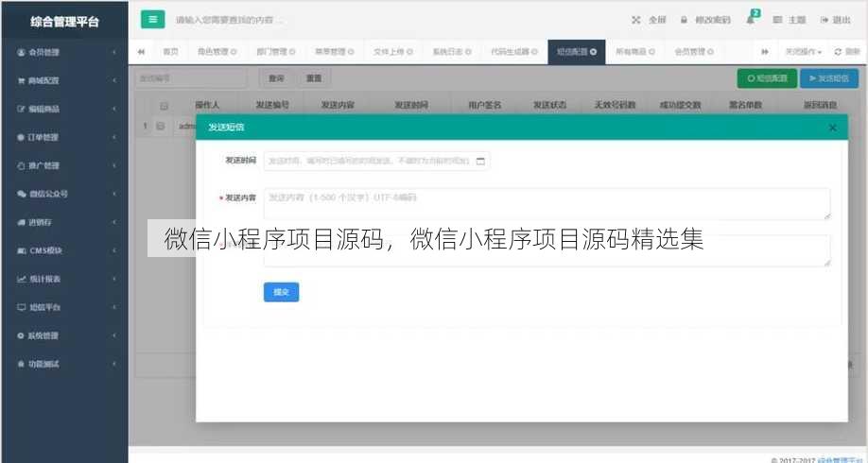Close the 短信配置 tab with its x icon
Viewport: 868px width, 463px height.
coord(594,51)
